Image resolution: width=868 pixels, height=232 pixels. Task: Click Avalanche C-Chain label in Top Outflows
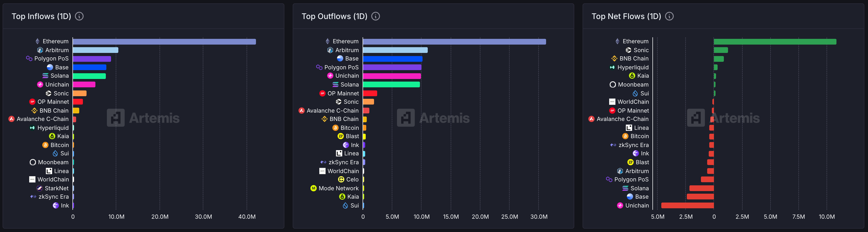(333, 110)
